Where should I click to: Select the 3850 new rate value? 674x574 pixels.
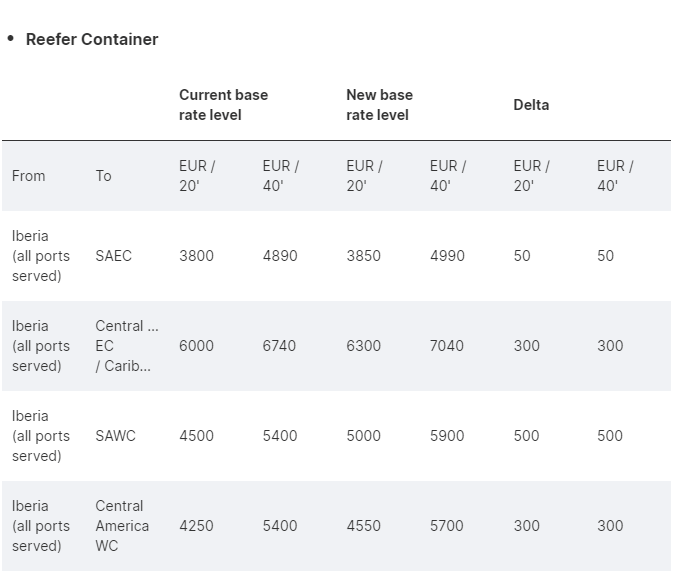[x=363, y=256]
